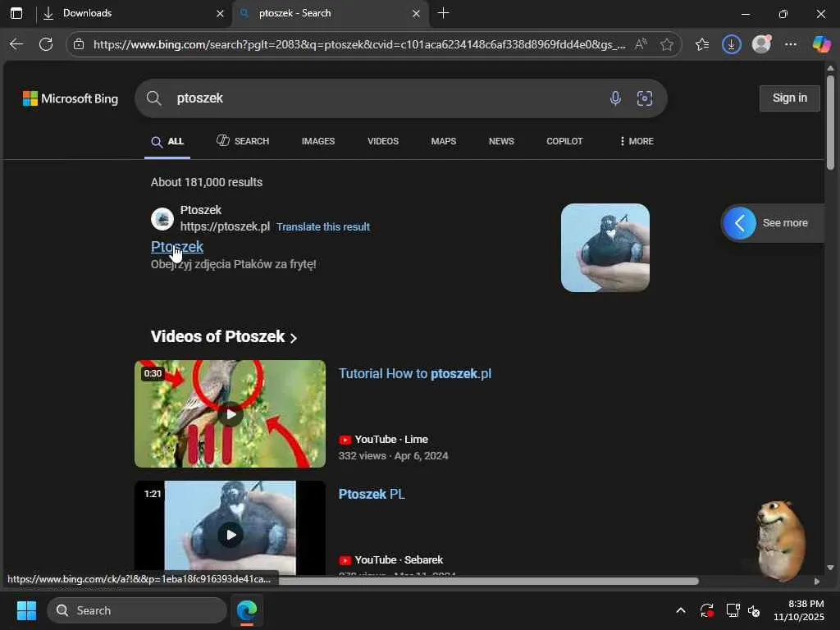Click scrollbar down arrow

pyautogui.click(x=830, y=568)
